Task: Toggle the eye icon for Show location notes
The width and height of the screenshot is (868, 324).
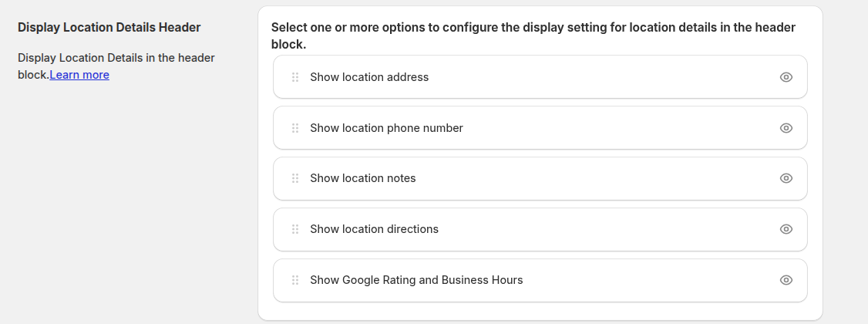Action: [x=786, y=178]
